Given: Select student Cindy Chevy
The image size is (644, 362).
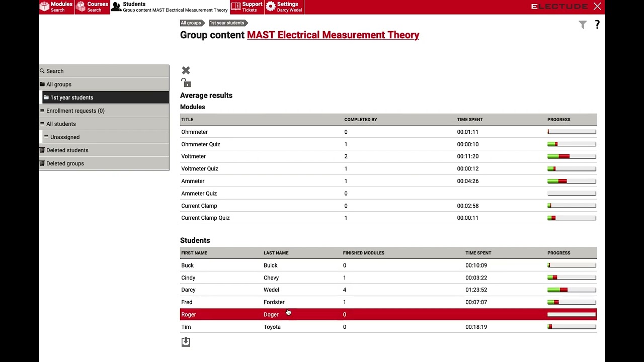Looking at the screenshot, I should (388, 278).
